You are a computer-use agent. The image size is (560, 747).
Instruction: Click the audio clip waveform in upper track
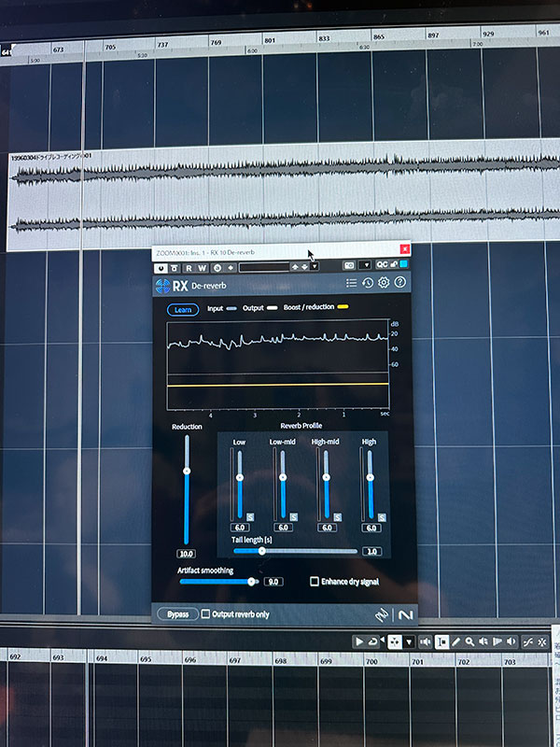[x=286, y=195]
